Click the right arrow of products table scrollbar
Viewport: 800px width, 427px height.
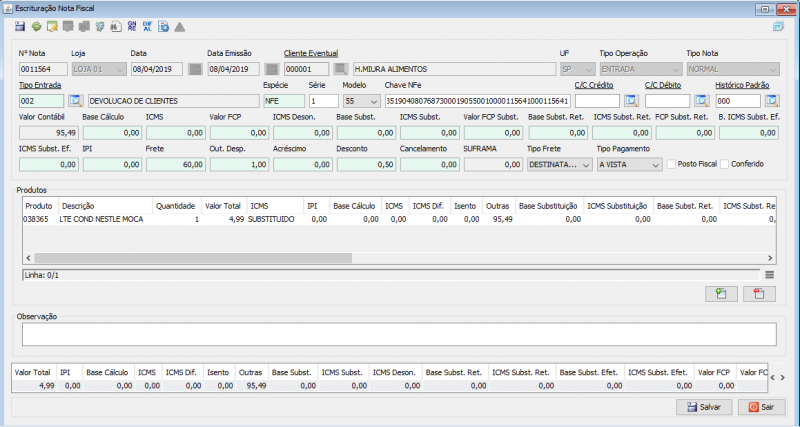coord(770,258)
